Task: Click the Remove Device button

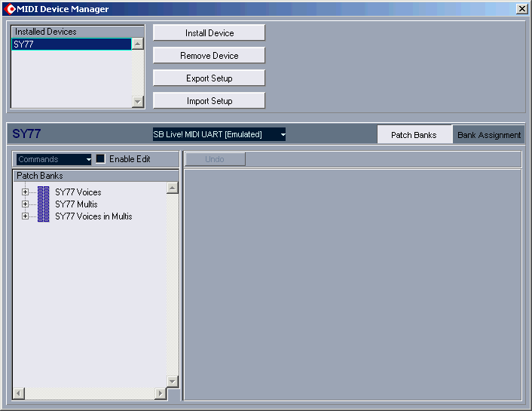Action: click(x=209, y=56)
